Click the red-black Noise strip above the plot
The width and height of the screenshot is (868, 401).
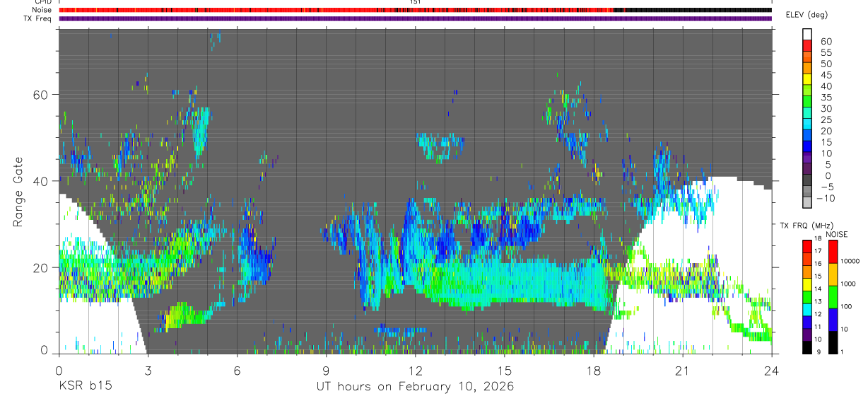415,10
